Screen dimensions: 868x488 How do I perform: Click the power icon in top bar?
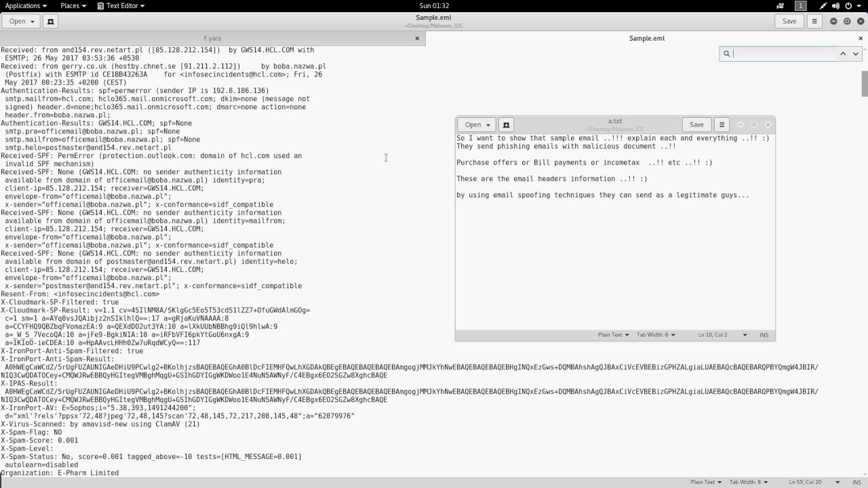[848, 5]
